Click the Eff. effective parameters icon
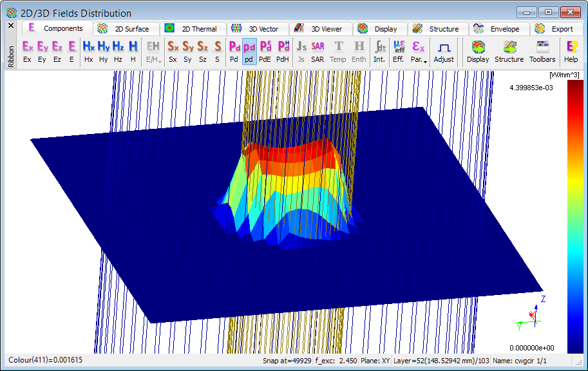Viewport: 588px width, 371px height. (399, 51)
